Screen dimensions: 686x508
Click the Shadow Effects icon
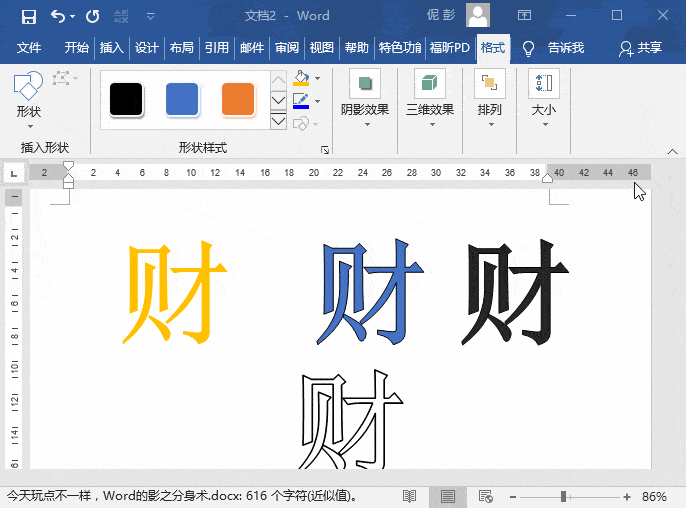(364, 84)
